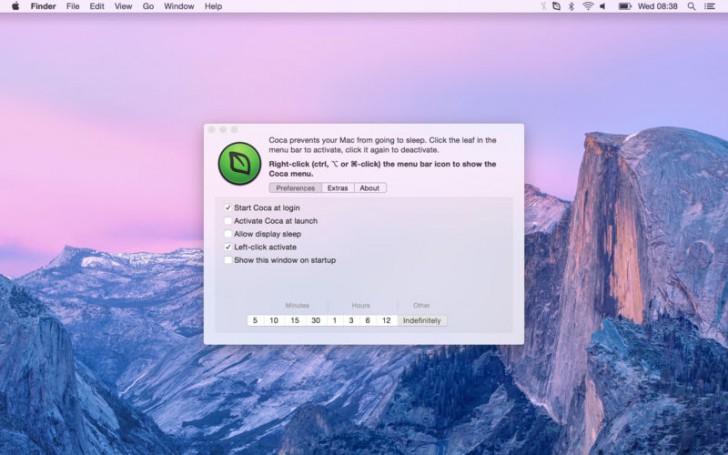Click the bold Right-click instruction text
This screenshot has height=455, width=728.
click(383, 169)
